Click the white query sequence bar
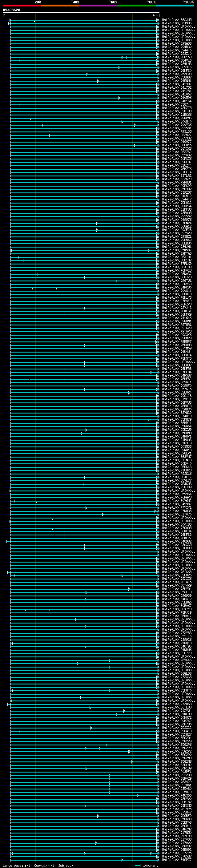The image size is (197, 868). (x=81, y=12)
